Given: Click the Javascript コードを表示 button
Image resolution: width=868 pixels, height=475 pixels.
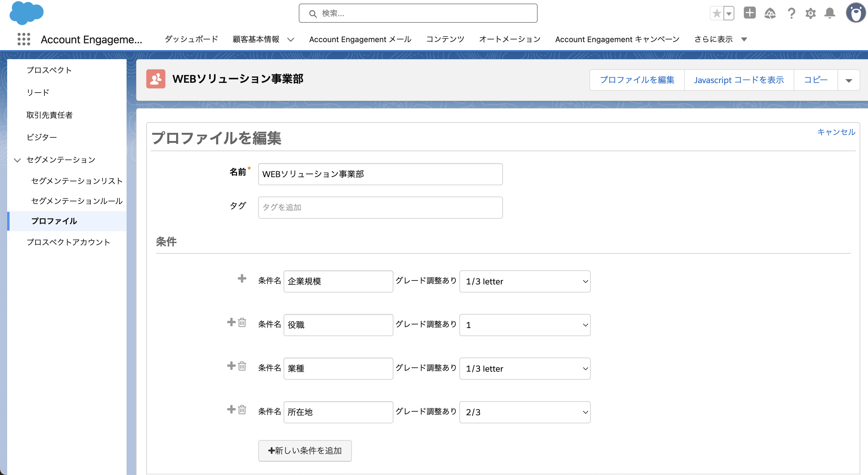Looking at the screenshot, I should click(739, 80).
